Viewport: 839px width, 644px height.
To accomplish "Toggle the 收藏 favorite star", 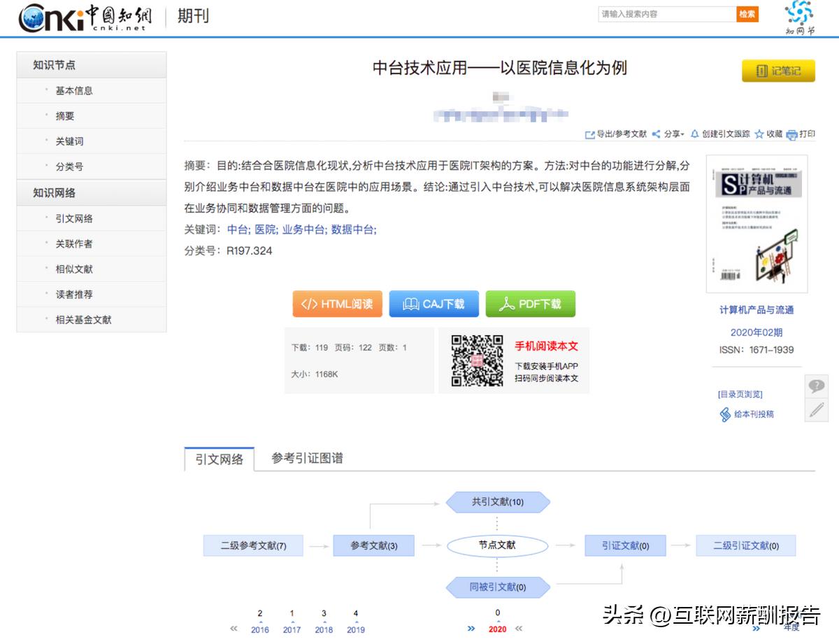I will [x=757, y=134].
